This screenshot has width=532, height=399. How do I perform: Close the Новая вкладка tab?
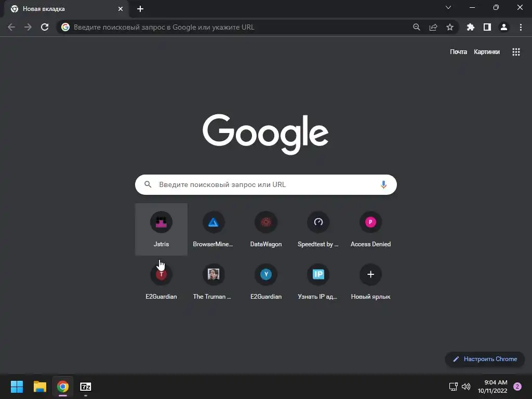click(x=121, y=9)
